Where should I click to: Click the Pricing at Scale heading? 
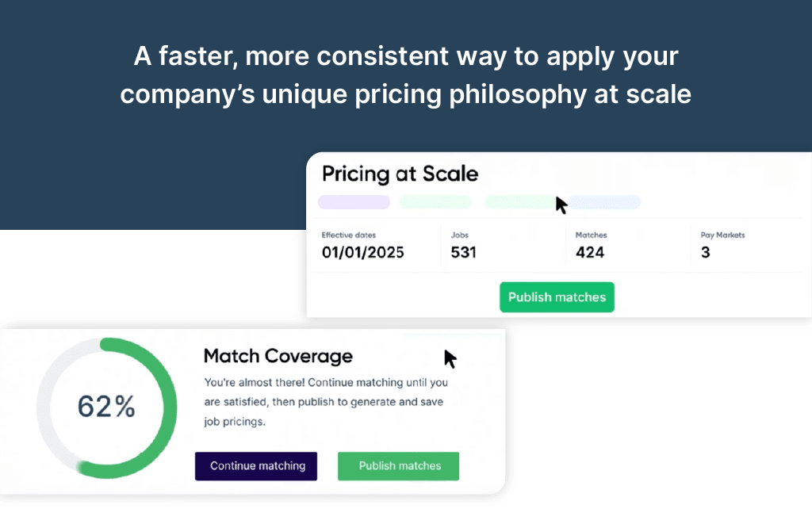tap(400, 174)
